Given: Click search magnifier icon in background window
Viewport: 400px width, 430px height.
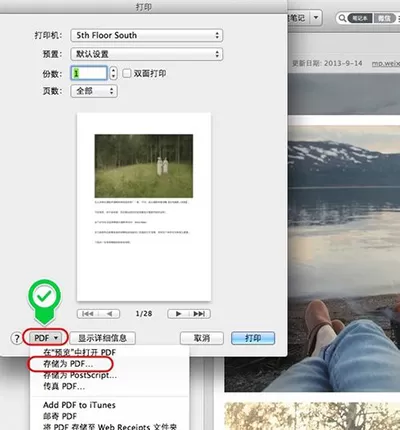Looking at the screenshot, I should coord(342,18).
